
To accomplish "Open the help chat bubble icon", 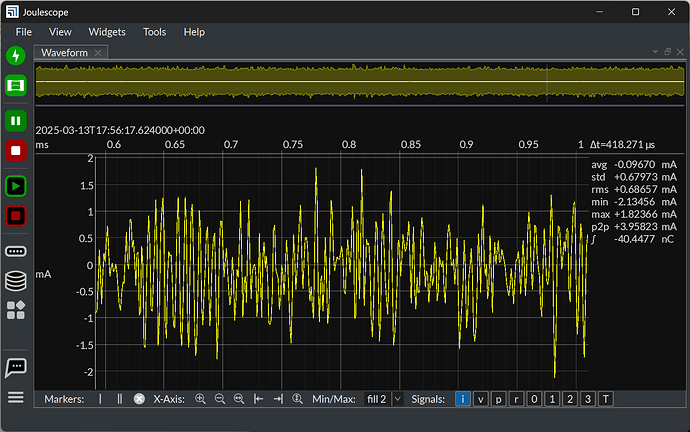I will coord(16,368).
